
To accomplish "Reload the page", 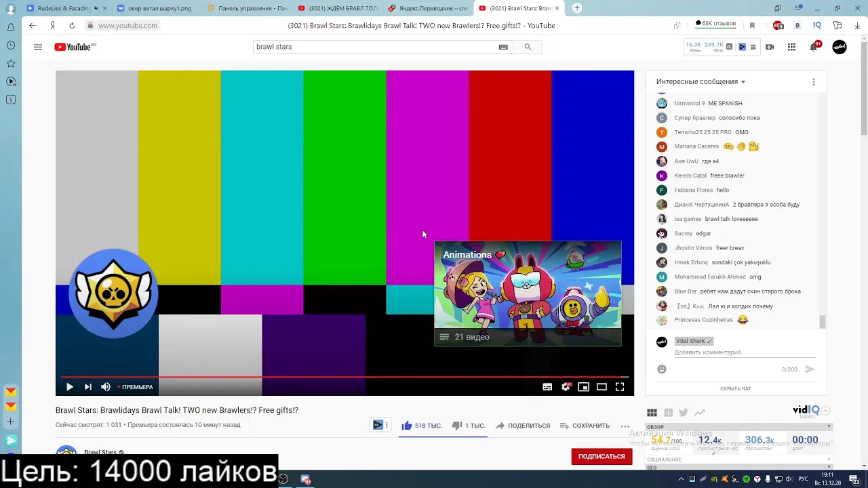I will tap(72, 26).
